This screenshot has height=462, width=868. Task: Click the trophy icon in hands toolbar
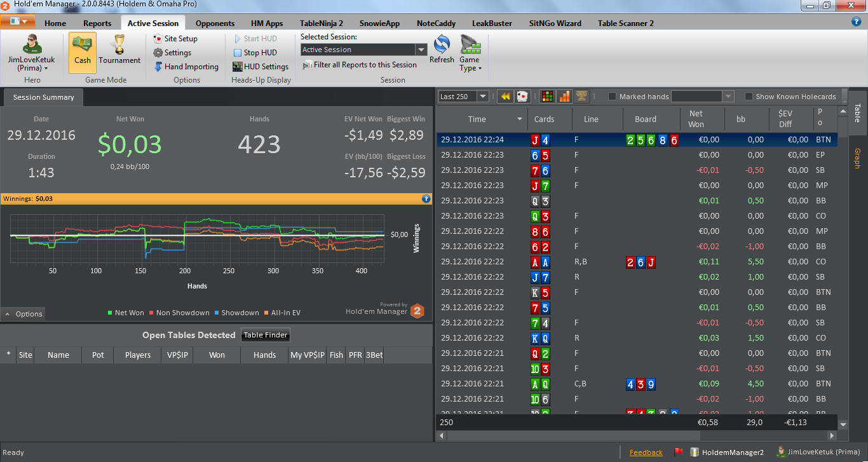click(x=581, y=97)
